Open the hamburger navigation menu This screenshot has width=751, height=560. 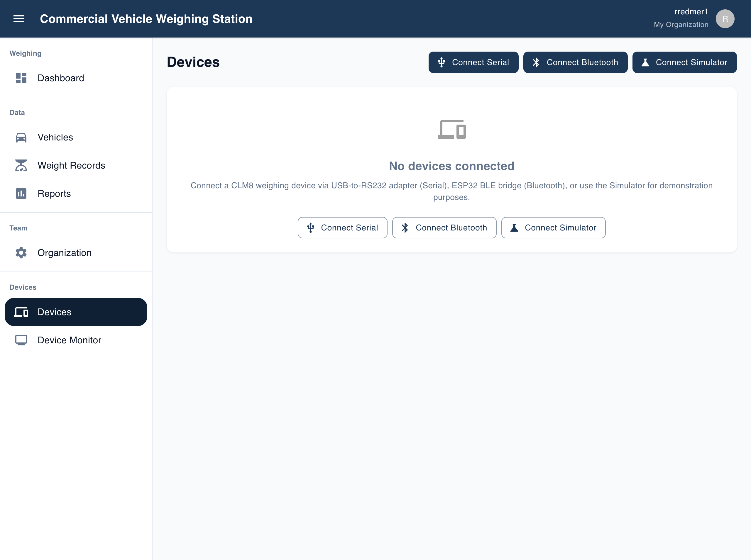pyautogui.click(x=19, y=19)
